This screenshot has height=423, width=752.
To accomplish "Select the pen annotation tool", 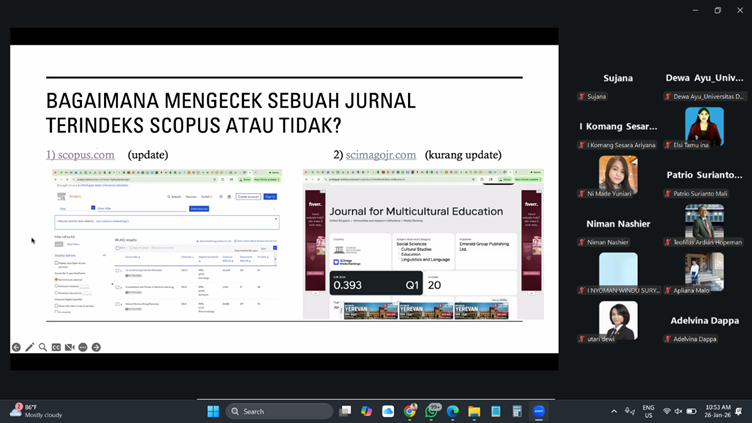I will 30,347.
